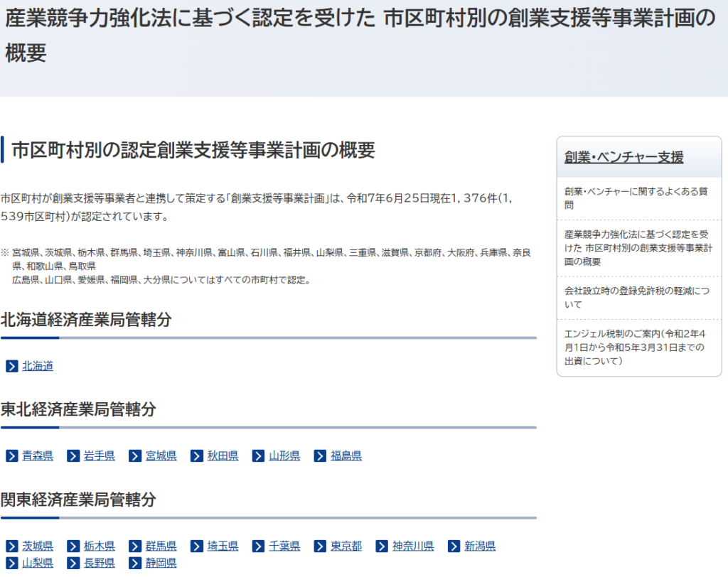Open the 静岡県 link

(161, 563)
